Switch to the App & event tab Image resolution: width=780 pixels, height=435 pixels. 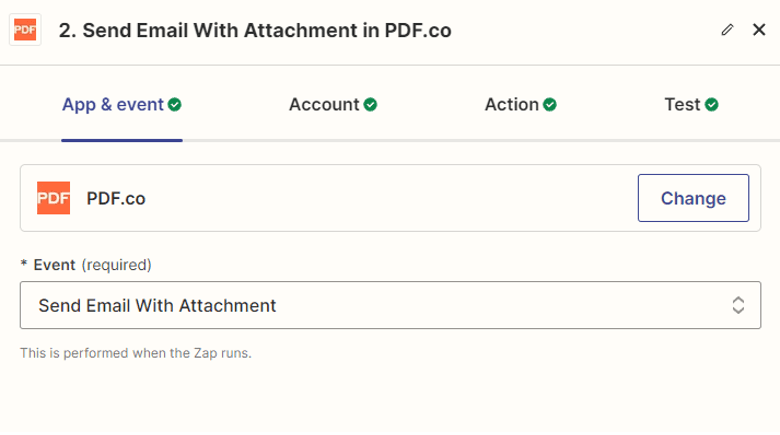click(112, 104)
